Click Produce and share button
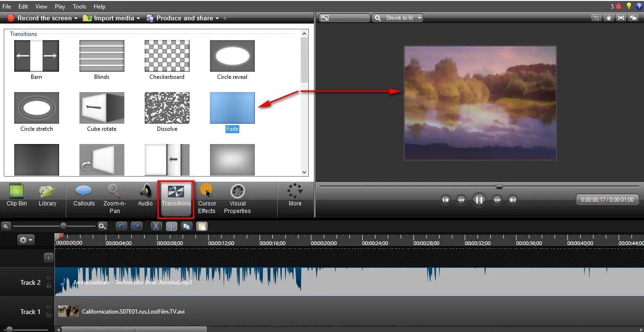The height and width of the screenshot is (332, 644). 180,18
